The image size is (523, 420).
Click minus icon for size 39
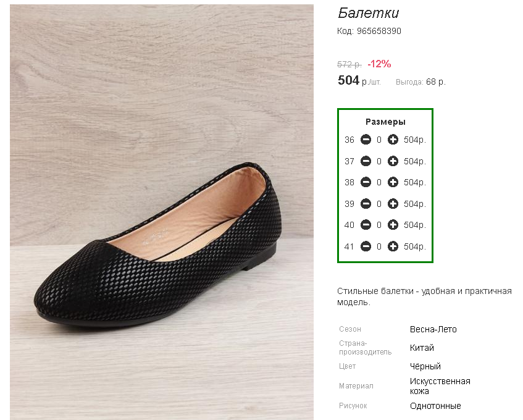[366, 203]
